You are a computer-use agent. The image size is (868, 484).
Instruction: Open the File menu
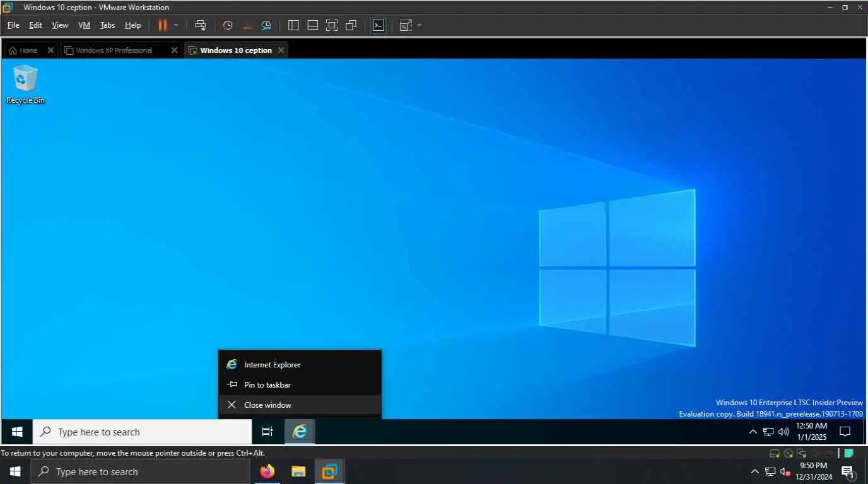pyautogui.click(x=13, y=25)
